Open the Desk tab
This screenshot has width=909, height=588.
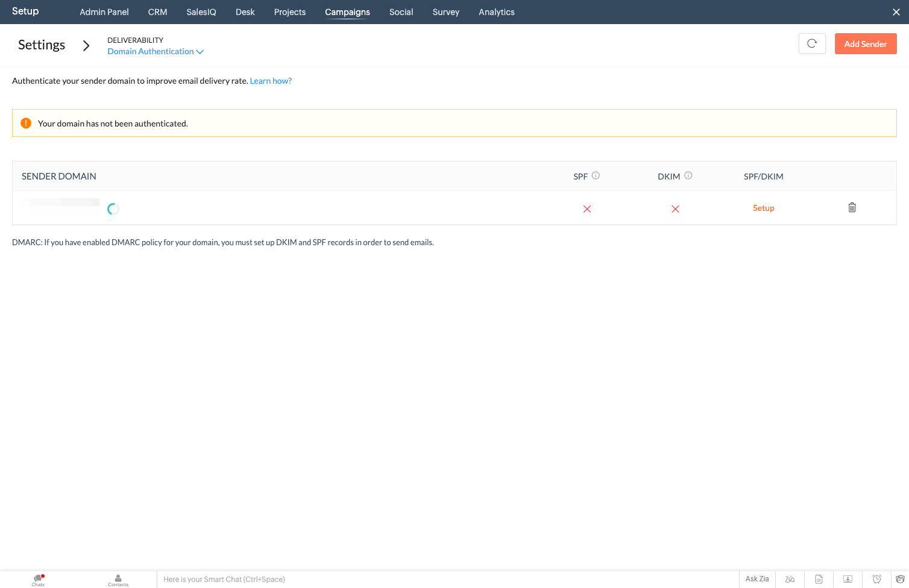pyautogui.click(x=245, y=12)
